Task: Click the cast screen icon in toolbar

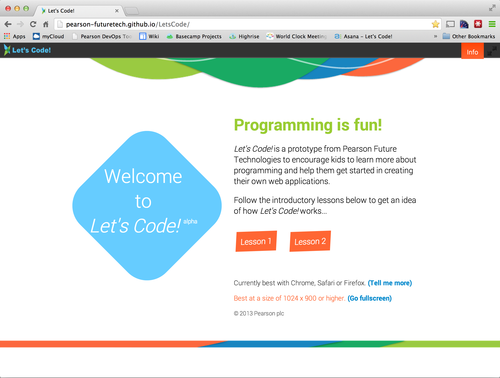Action: point(450,24)
